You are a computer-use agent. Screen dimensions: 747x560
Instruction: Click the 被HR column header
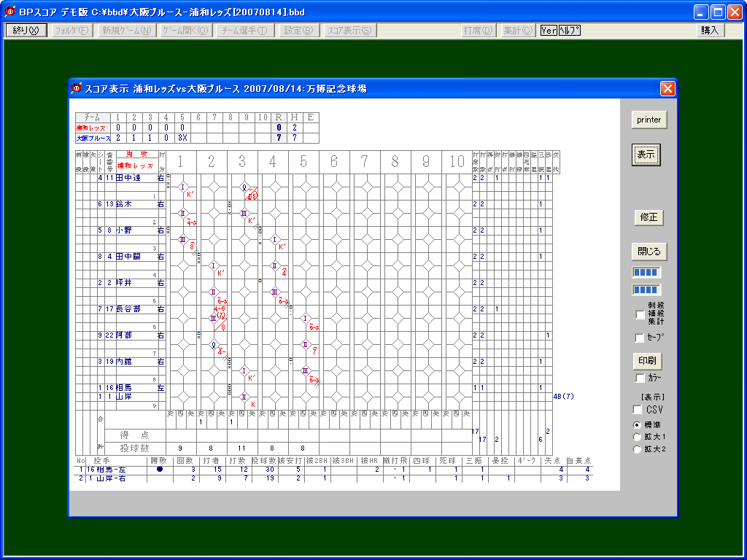click(x=368, y=461)
